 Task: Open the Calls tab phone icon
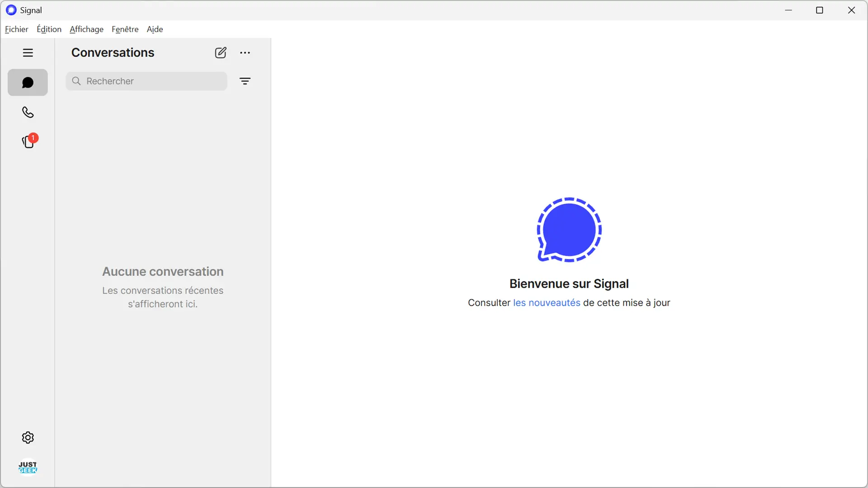tap(28, 112)
